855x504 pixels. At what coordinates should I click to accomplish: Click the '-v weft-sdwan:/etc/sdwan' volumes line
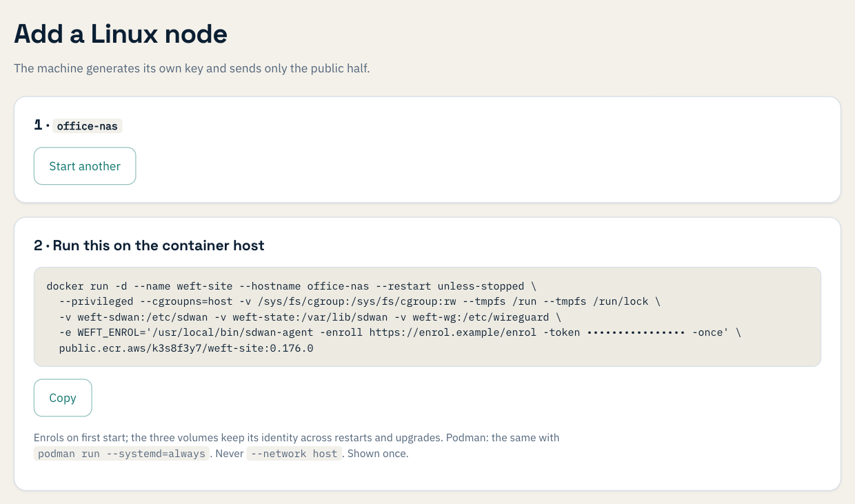(x=310, y=317)
